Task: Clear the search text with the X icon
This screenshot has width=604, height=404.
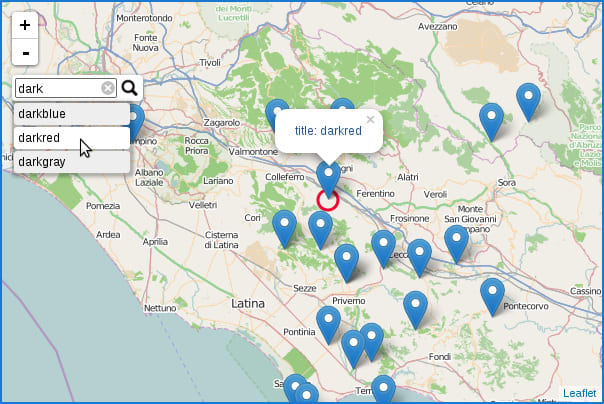Action: [x=108, y=88]
